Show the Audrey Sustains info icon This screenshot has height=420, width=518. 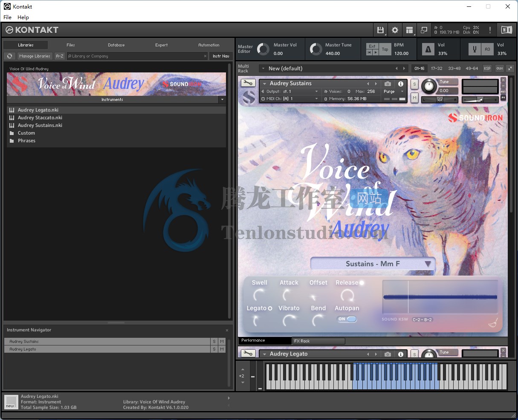pyautogui.click(x=401, y=84)
